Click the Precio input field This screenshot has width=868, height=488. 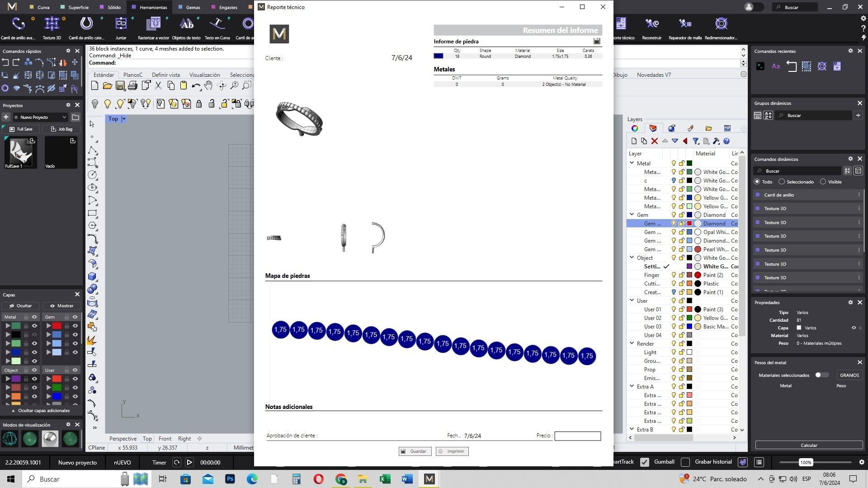click(577, 436)
